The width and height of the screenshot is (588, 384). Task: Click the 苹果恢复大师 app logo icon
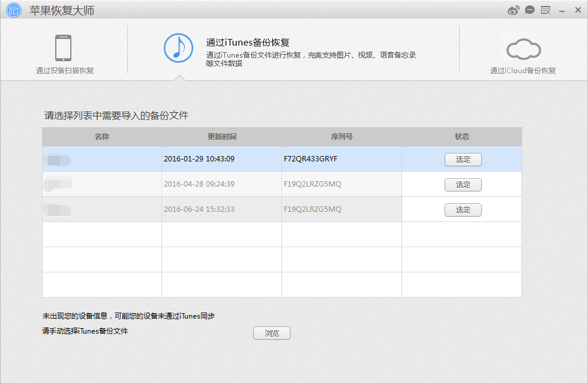pos(14,10)
